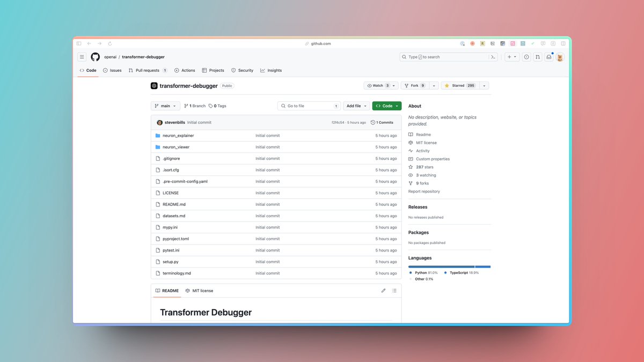Viewport: 644px width, 362px height.
Task: Select the MIT license tab above the readme
Action: point(199,291)
